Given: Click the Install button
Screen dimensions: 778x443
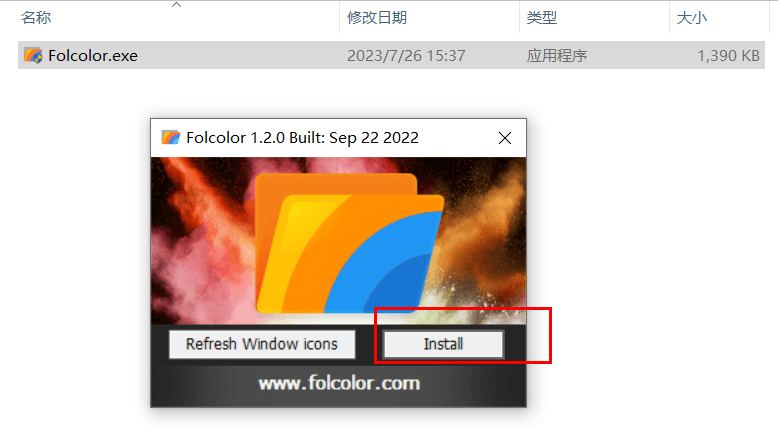Looking at the screenshot, I should pyautogui.click(x=443, y=344).
